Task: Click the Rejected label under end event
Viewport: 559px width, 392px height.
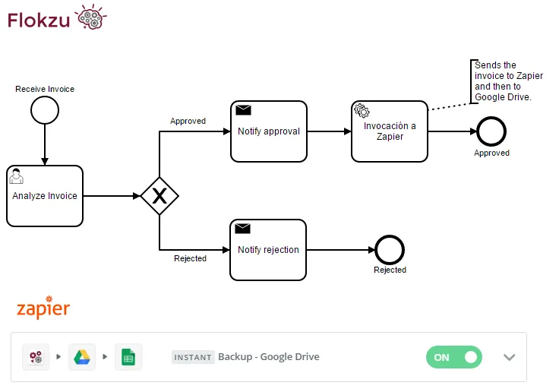Action: [x=390, y=270]
